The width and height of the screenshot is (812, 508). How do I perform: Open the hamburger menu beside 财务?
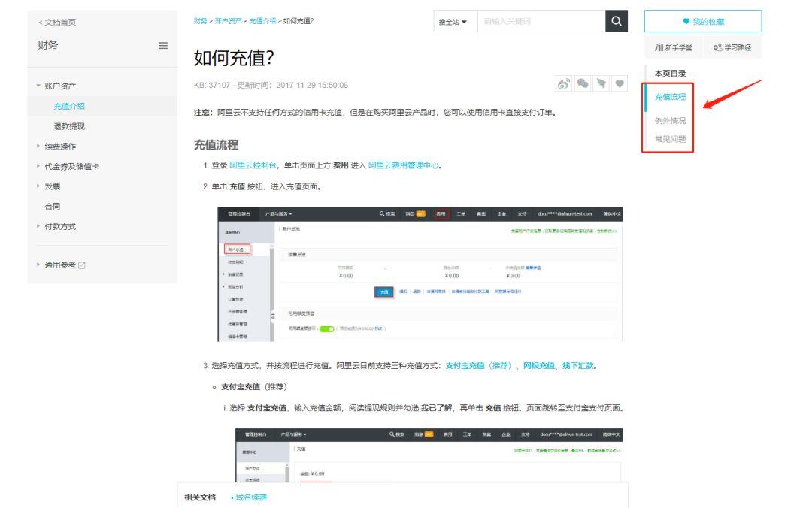(162, 46)
